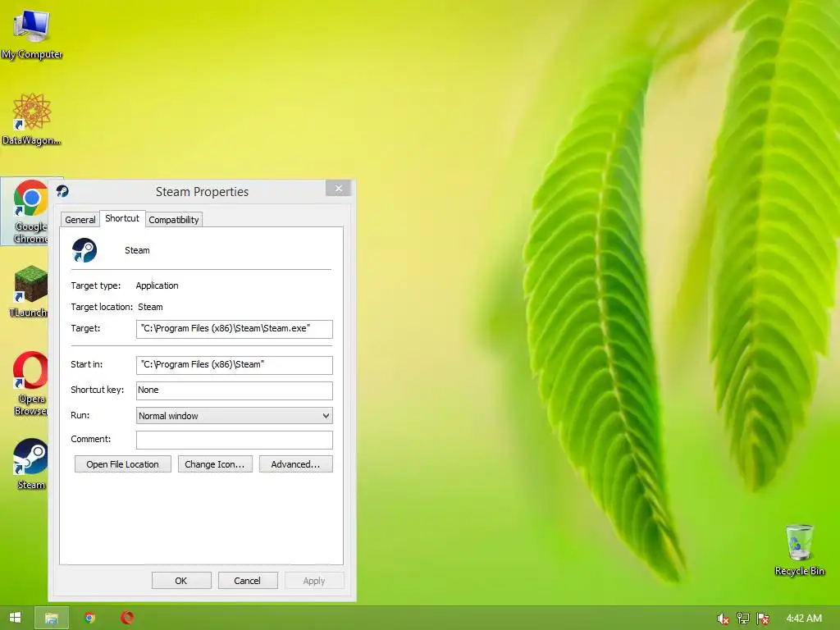The width and height of the screenshot is (840, 630).
Task: Click the 4:42 AM clock
Action: coord(804,619)
